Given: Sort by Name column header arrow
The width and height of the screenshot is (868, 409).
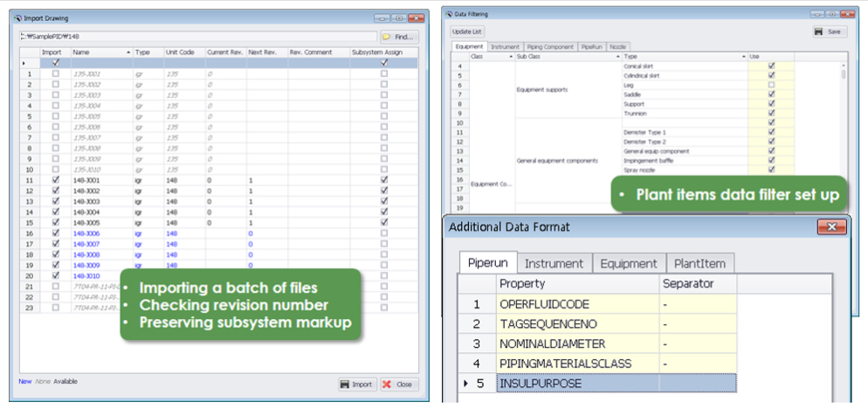Looking at the screenshot, I should click(x=129, y=52).
